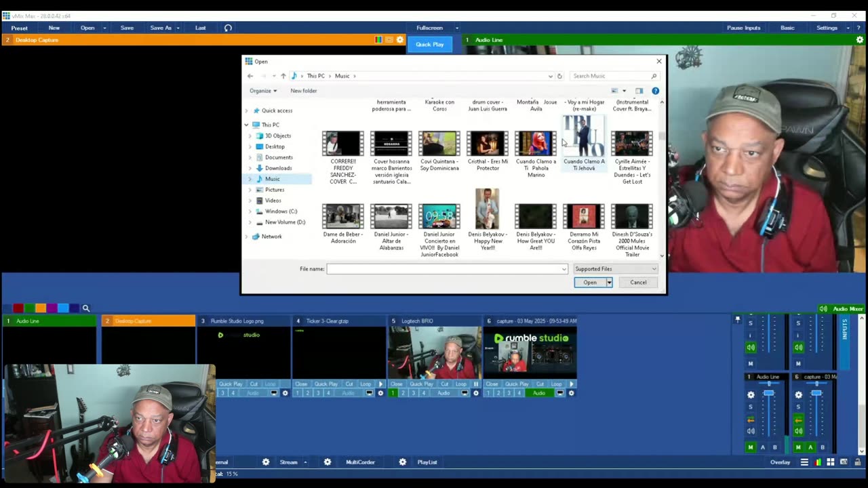Click the File name input field
The width and height of the screenshot is (868, 488).
448,269
